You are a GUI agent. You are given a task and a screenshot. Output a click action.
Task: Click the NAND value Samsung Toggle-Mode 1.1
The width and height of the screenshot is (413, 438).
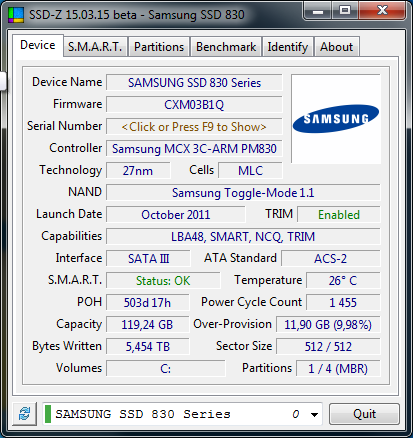243,193
